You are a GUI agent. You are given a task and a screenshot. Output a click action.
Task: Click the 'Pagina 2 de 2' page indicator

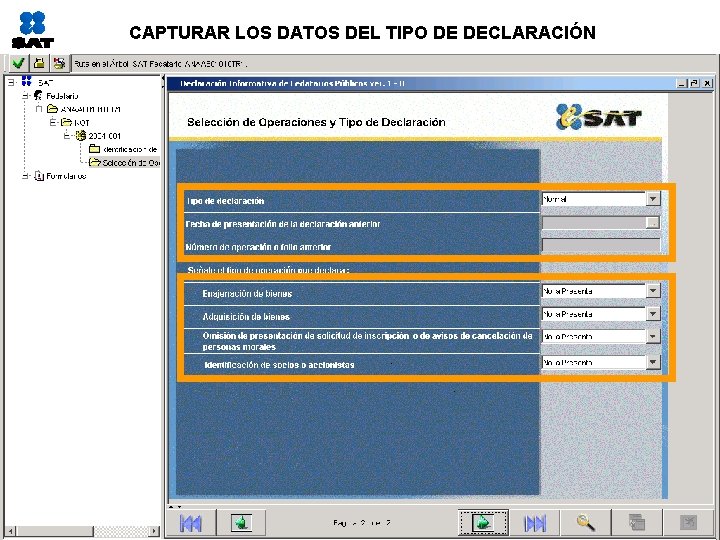362,523
